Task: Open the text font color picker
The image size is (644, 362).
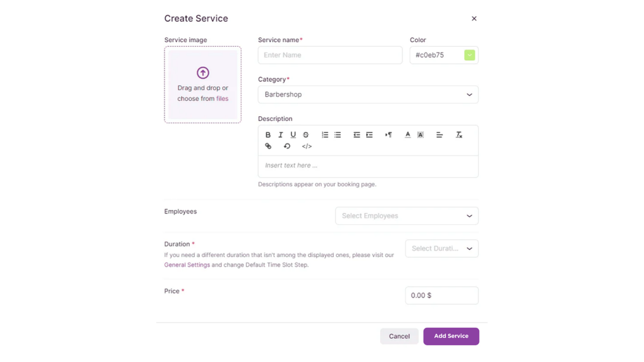Action: [x=408, y=135]
